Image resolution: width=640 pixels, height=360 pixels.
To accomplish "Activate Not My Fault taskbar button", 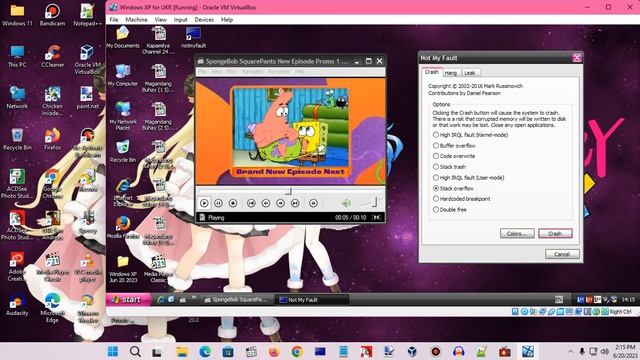I will 312,300.
